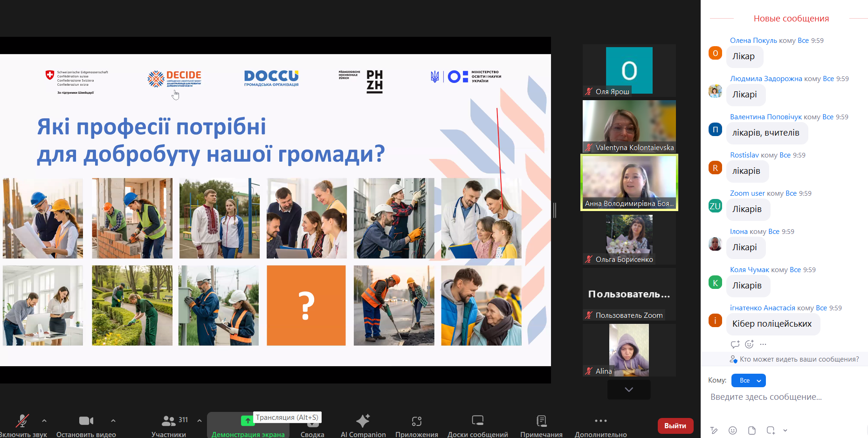Open text formatting icon in chat
Viewport: 868px width, 438px height.
point(714,430)
